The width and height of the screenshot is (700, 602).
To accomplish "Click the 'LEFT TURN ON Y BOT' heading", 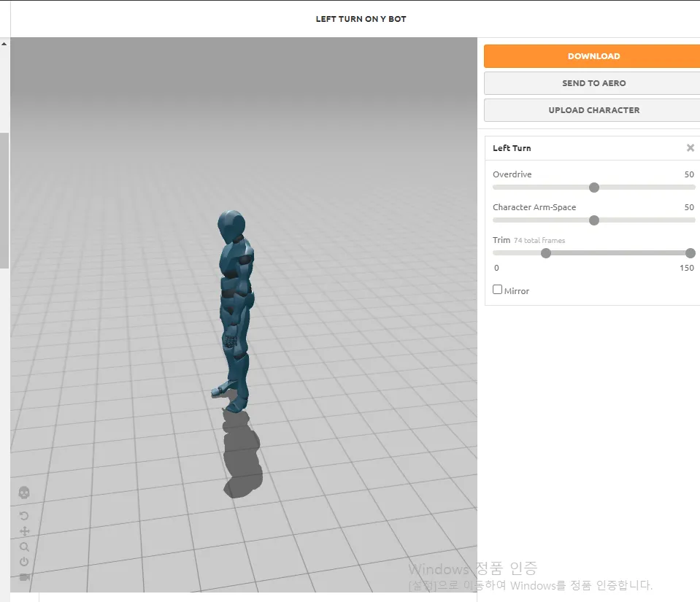I will coord(361,19).
